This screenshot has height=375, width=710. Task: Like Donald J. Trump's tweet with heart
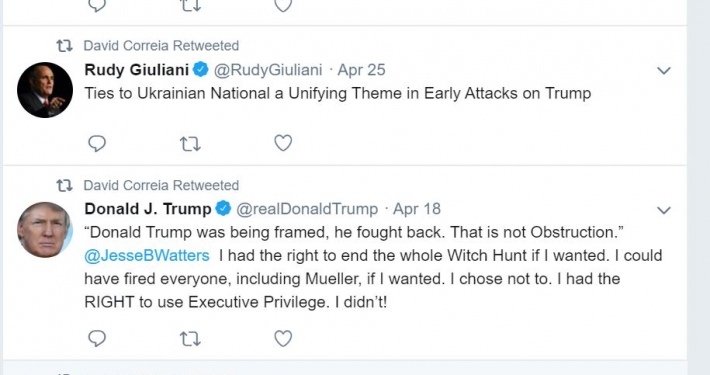click(283, 338)
